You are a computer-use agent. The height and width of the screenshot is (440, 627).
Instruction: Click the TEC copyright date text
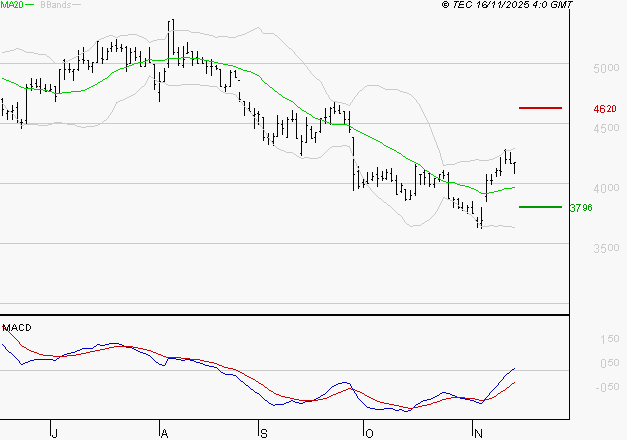[507, 5]
